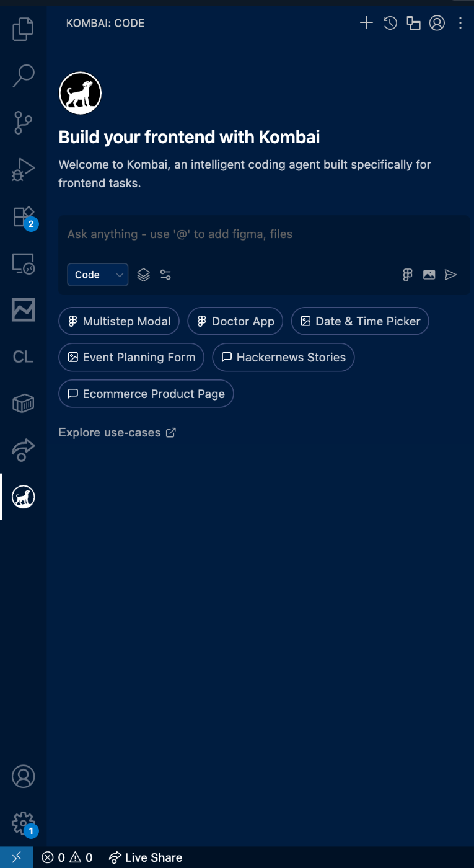Click the KOMBAI: CODE panel title

(x=105, y=23)
